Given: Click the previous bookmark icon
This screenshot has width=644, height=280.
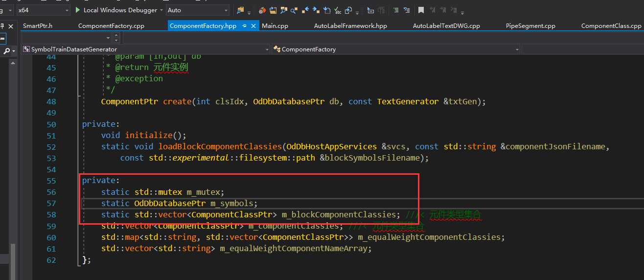Looking at the screenshot, I should [432, 10].
